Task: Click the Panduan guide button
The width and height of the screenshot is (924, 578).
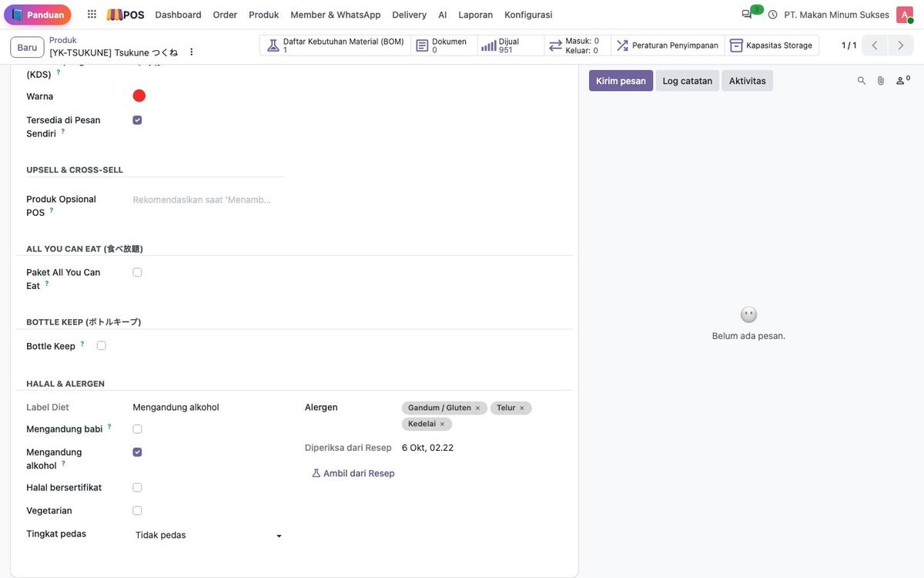Action: pyautogui.click(x=38, y=15)
